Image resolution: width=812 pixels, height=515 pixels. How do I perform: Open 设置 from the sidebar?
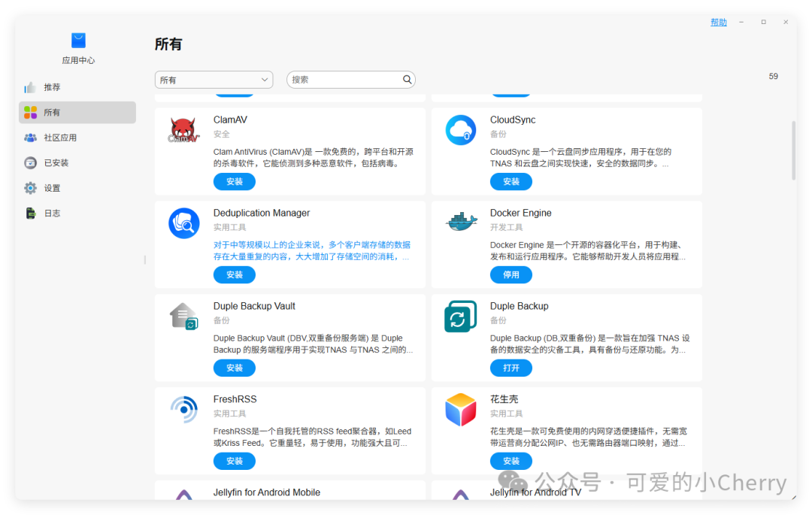(77, 188)
